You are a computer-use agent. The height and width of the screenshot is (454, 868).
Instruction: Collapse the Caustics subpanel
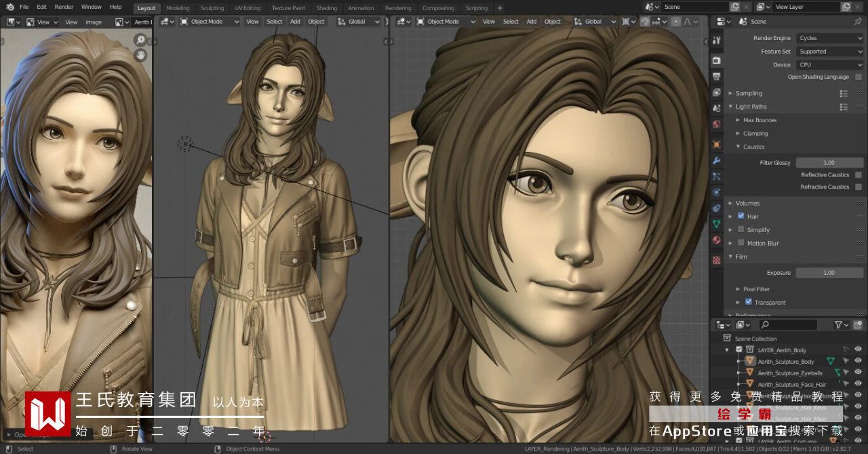pyautogui.click(x=753, y=147)
